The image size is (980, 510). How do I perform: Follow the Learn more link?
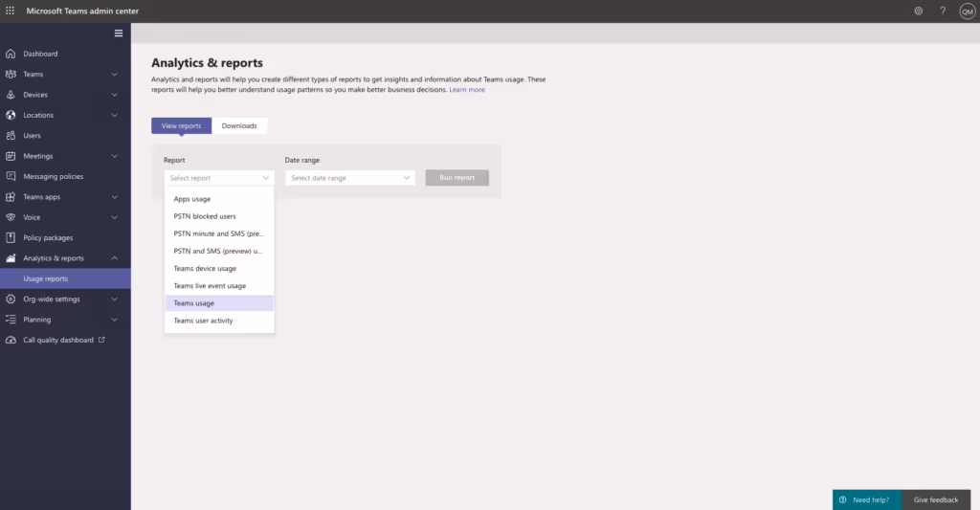pyautogui.click(x=467, y=90)
